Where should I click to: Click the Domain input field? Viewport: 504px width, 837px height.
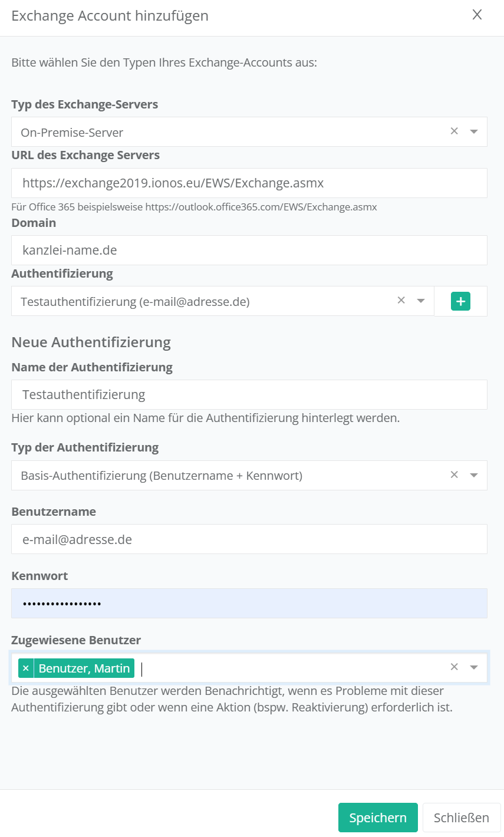coord(249,251)
